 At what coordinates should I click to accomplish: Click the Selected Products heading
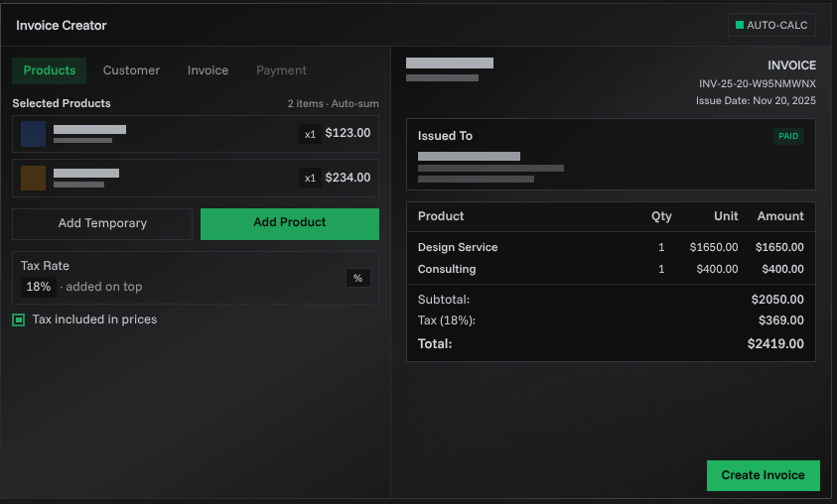pos(62,103)
